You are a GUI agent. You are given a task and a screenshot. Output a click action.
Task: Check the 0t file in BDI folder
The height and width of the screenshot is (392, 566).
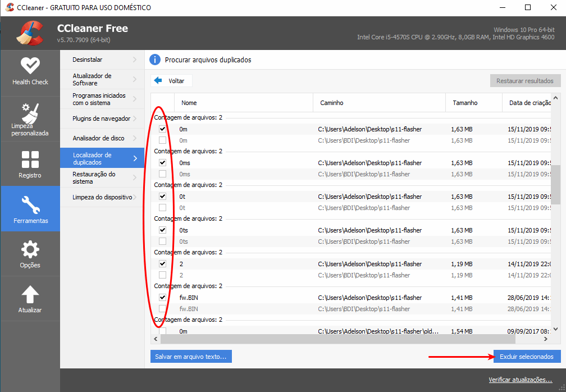(162, 208)
